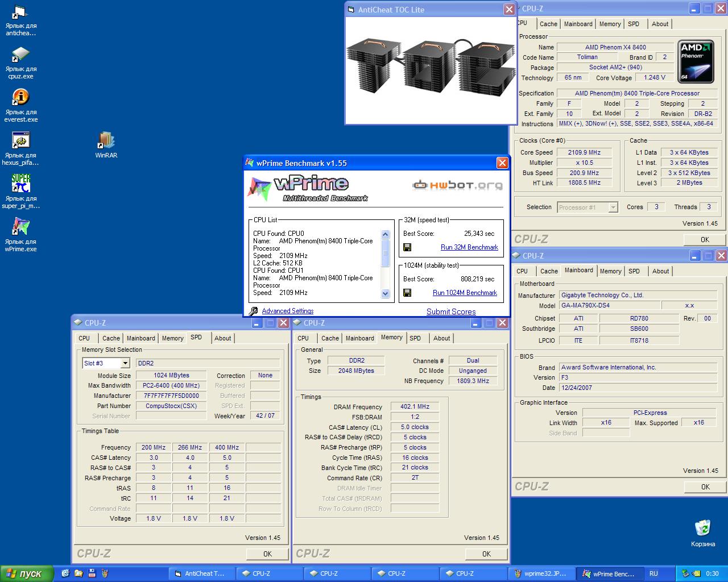
Task: Click the Part Number field CompuStocx(CSX)
Action: (x=171, y=406)
